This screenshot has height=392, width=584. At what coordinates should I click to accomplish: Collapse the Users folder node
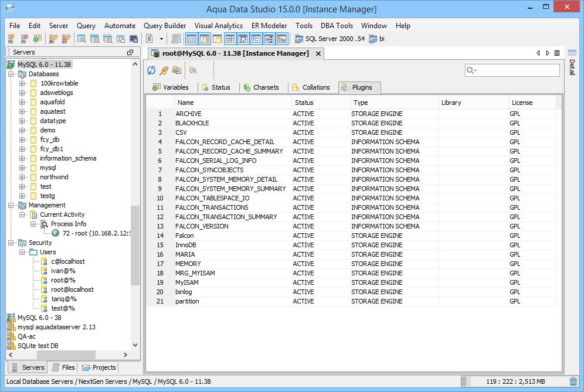(22, 252)
